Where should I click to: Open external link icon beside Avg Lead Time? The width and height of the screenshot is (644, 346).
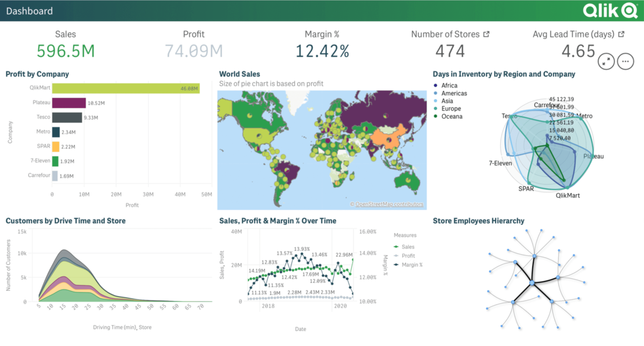622,34
